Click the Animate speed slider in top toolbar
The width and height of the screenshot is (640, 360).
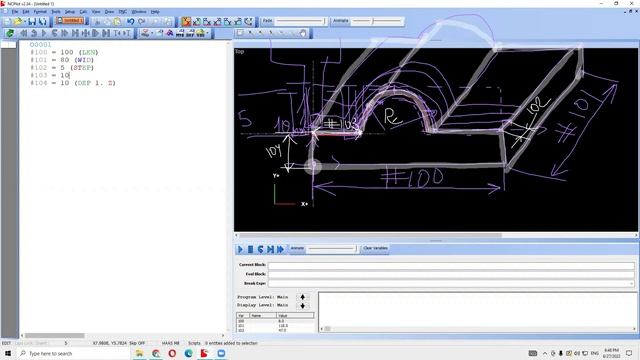click(377, 21)
